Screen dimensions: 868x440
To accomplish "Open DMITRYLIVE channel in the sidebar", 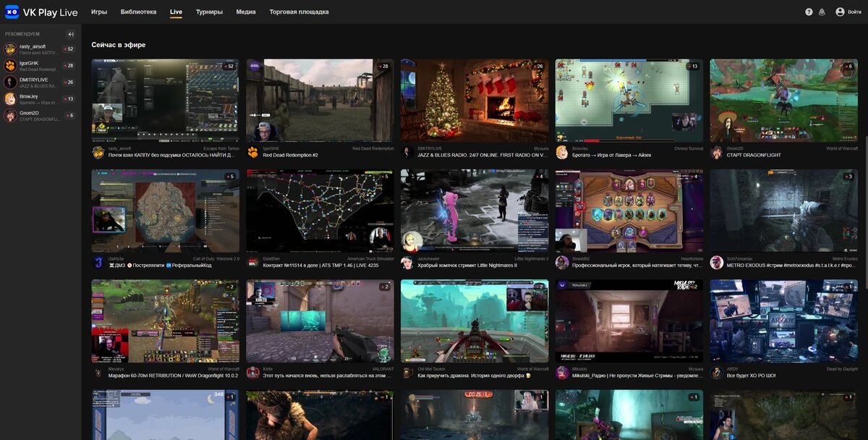I will [x=40, y=82].
